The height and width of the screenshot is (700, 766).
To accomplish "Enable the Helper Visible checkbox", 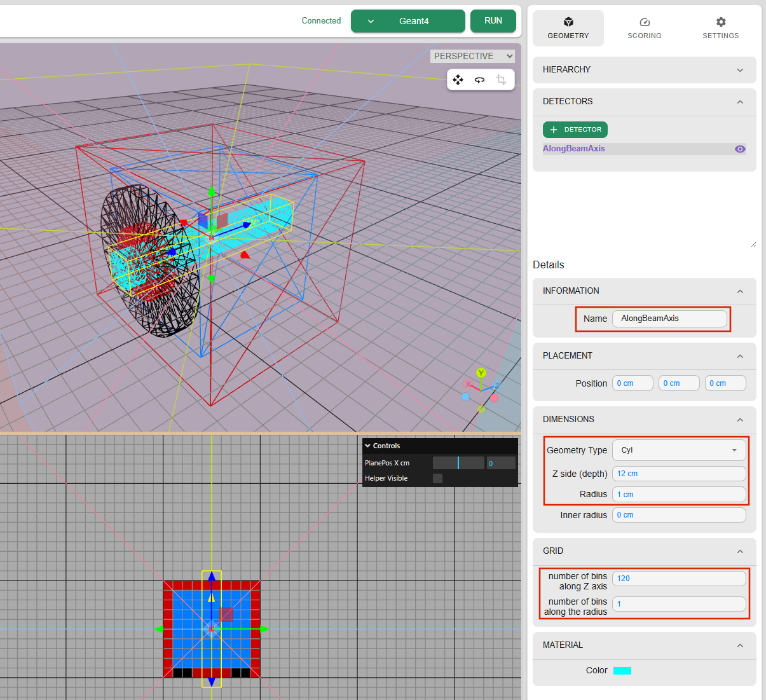I will (x=437, y=478).
